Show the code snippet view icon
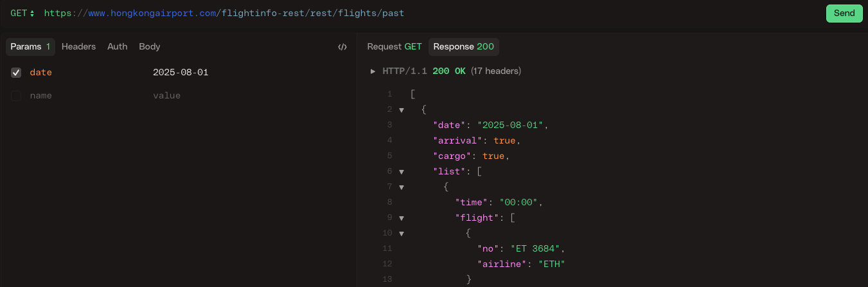 point(342,46)
